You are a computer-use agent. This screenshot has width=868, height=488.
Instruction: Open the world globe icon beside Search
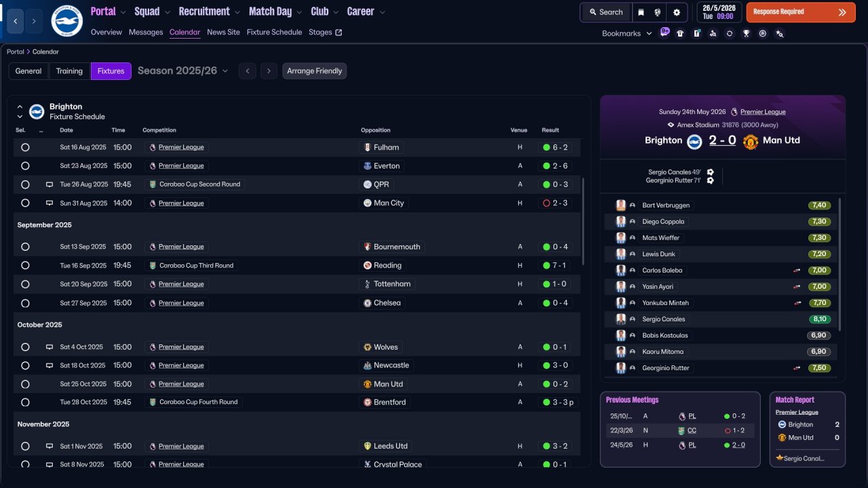658,12
